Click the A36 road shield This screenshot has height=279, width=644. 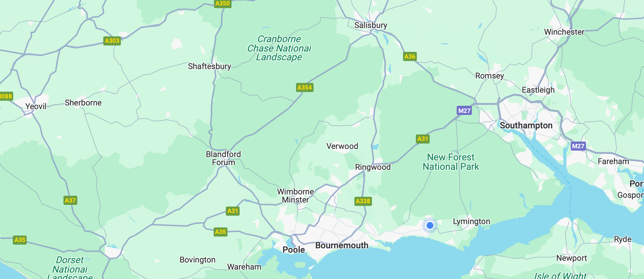pyautogui.click(x=410, y=57)
